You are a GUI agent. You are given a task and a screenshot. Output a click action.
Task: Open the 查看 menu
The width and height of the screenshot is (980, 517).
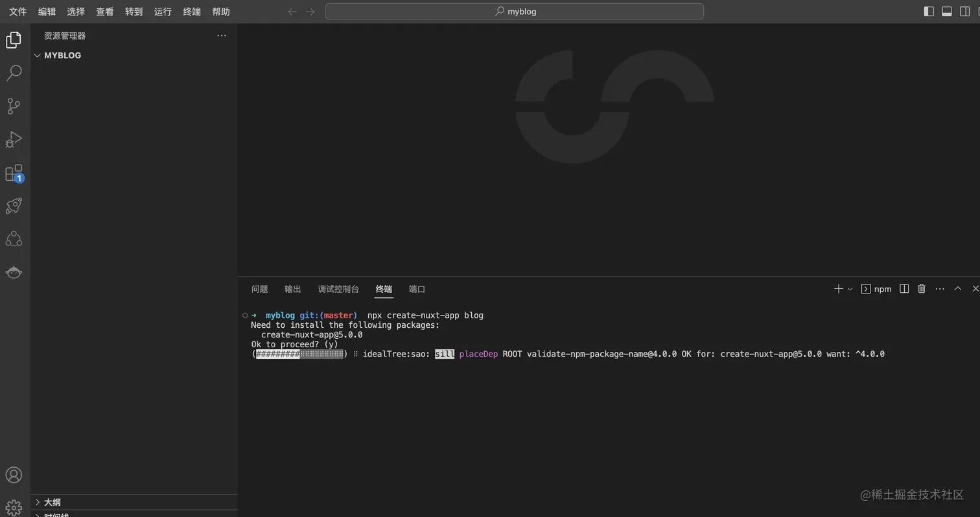click(x=105, y=12)
